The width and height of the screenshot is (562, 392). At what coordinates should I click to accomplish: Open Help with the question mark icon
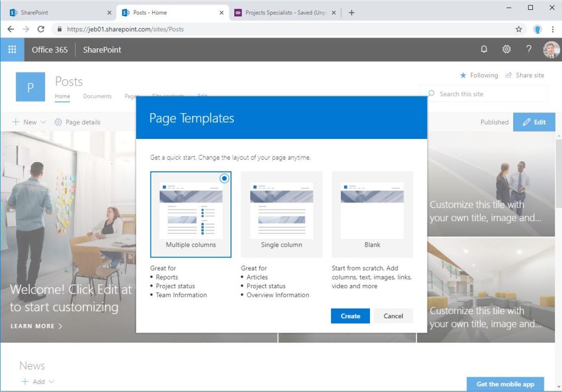(x=529, y=49)
